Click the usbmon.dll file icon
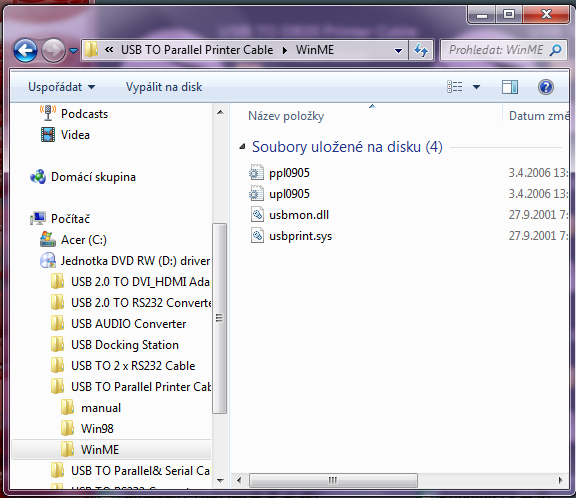Viewport: 576px width, 498px height. 257,214
